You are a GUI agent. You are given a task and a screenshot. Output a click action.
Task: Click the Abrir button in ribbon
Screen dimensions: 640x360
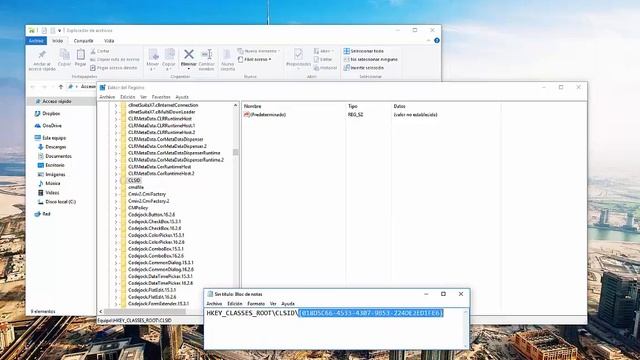(324, 51)
